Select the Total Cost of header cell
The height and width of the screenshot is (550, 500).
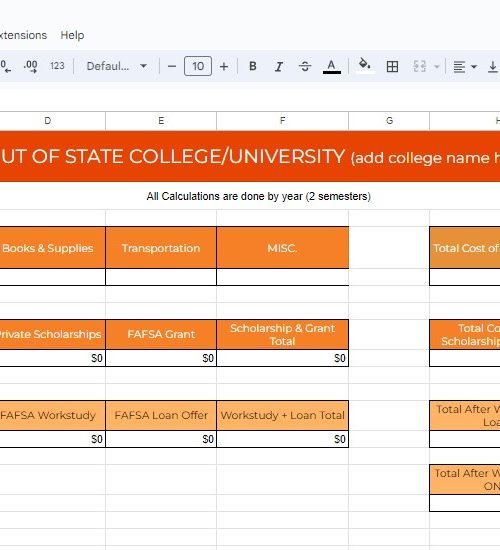click(x=465, y=248)
